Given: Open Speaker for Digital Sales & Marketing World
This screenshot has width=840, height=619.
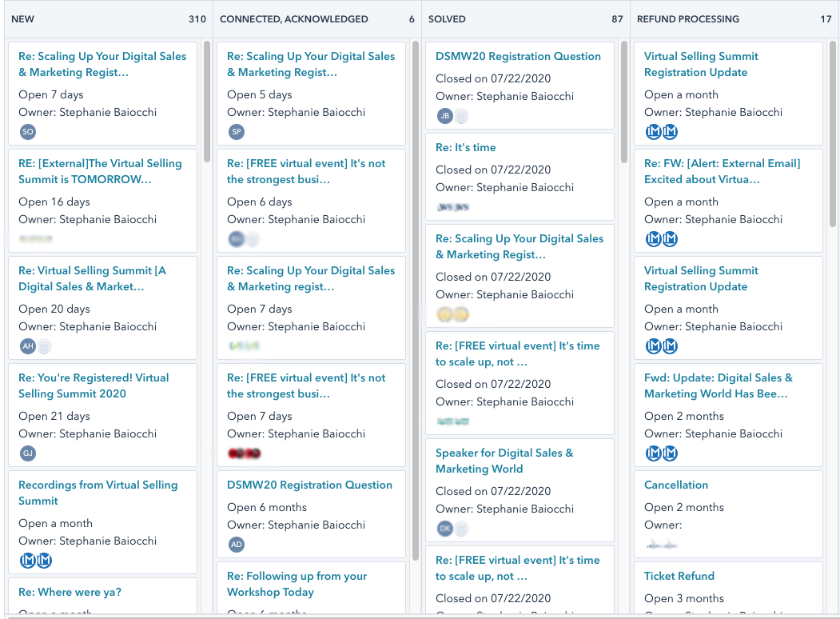Looking at the screenshot, I should coord(504,461).
